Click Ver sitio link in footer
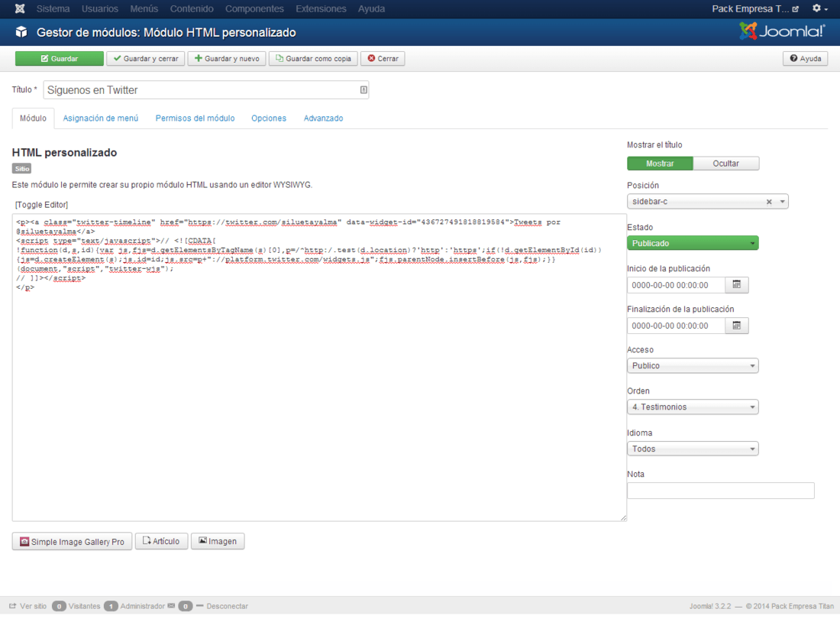840x632 pixels. click(x=33, y=606)
